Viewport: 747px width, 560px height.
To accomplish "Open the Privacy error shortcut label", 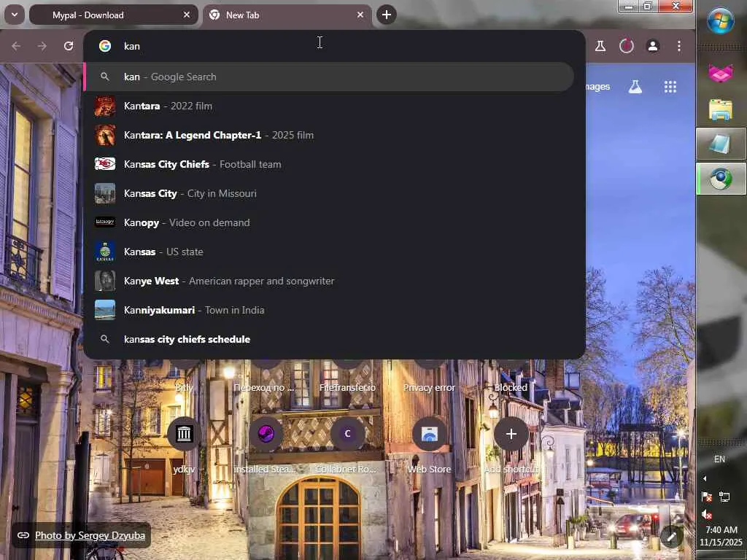I will (429, 388).
